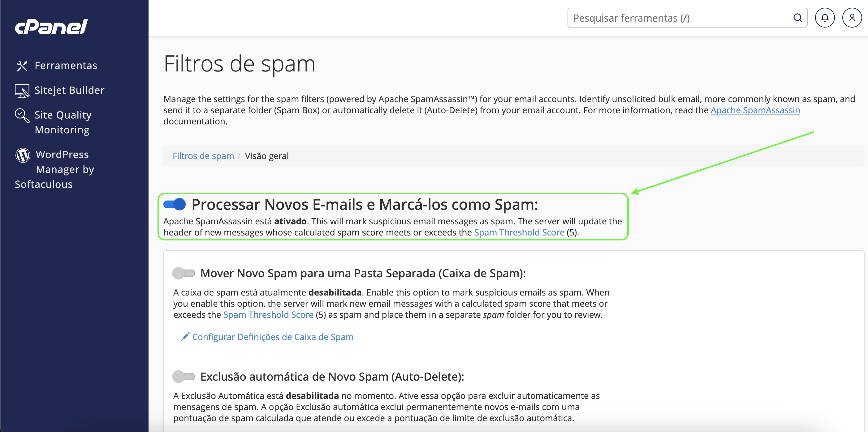This screenshot has width=868, height=432.
Task: Open Ferramentas in the sidebar
Action: pos(66,65)
